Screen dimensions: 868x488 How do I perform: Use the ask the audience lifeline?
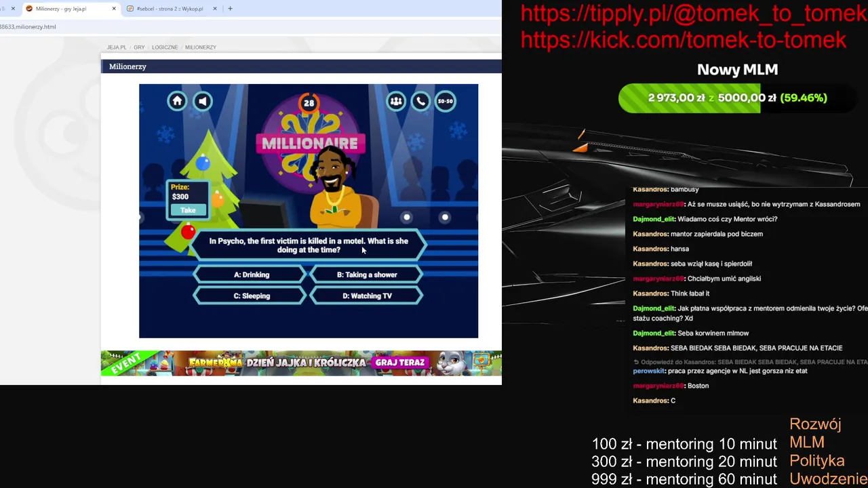point(396,101)
